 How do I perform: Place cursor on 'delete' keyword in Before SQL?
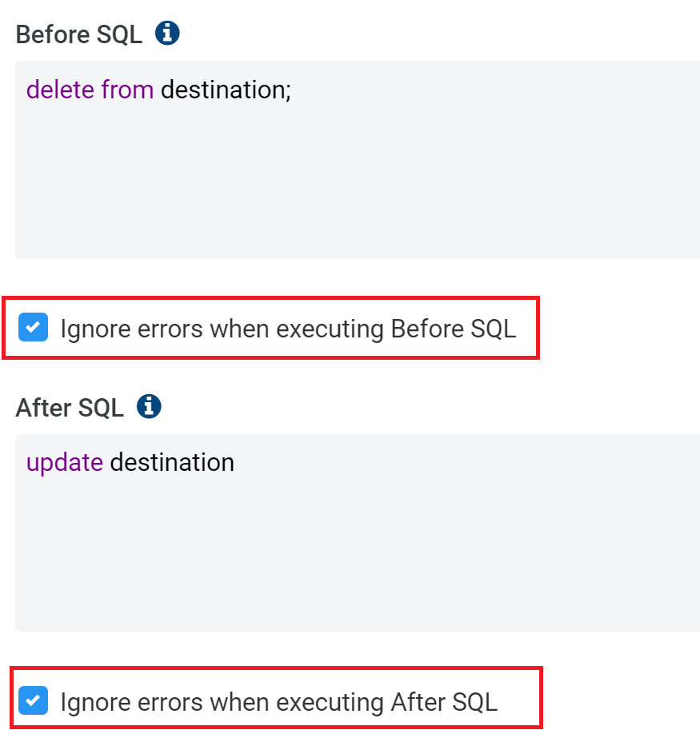[61, 90]
